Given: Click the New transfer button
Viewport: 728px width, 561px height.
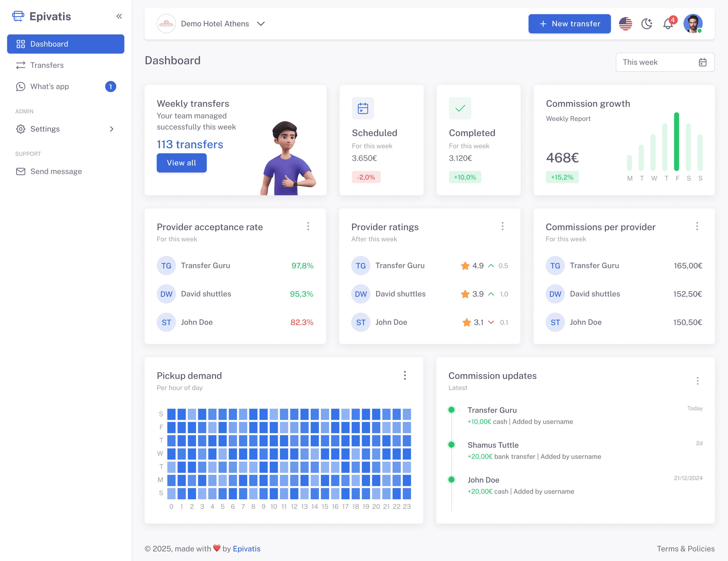Looking at the screenshot, I should click(x=569, y=24).
